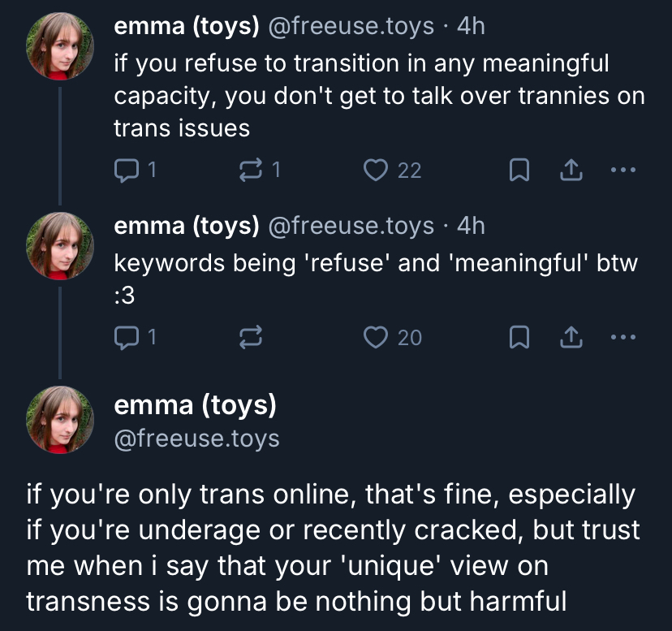Viewport: 672px width, 631px height.
Task: Open avatar on the first post
Action: [x=60, y=46]
